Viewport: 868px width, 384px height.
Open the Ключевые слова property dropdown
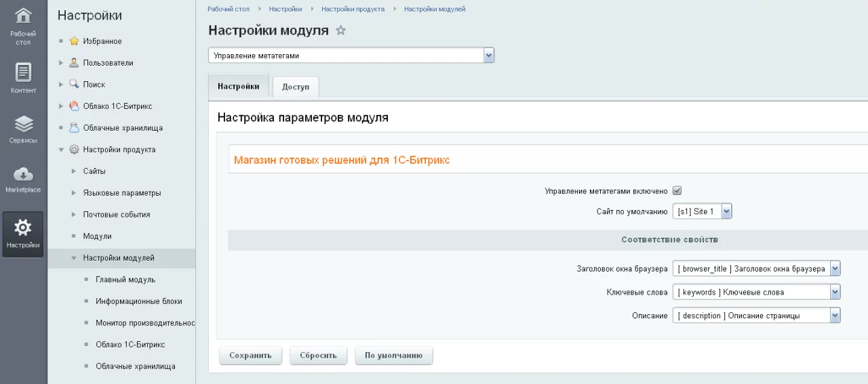pyautogui.click(x=756, y=293)
